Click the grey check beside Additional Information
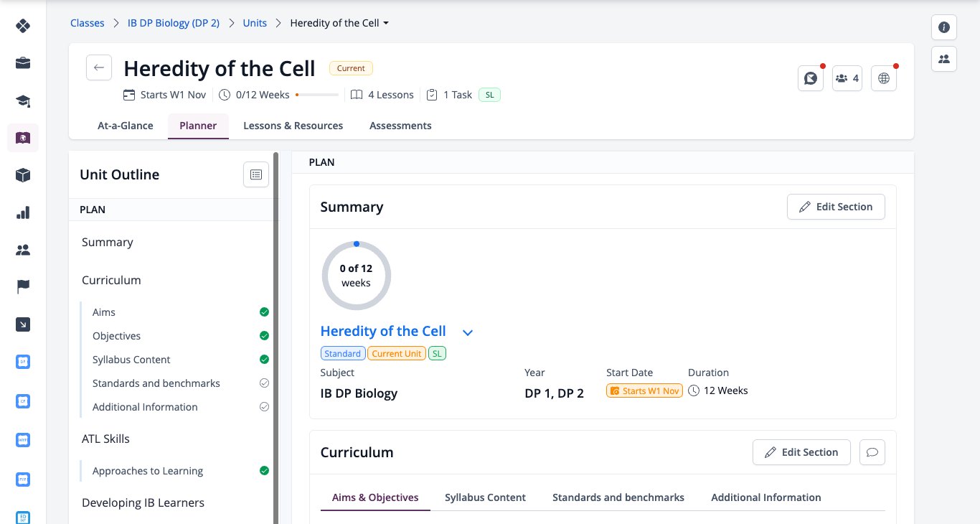This screenshot has width=980, height=524. pos(264,407)
